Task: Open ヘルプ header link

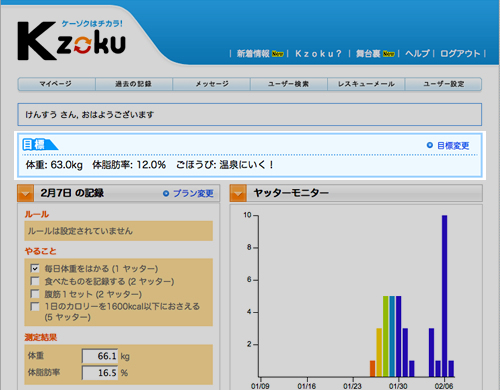Action: click(x=417, y=54)
